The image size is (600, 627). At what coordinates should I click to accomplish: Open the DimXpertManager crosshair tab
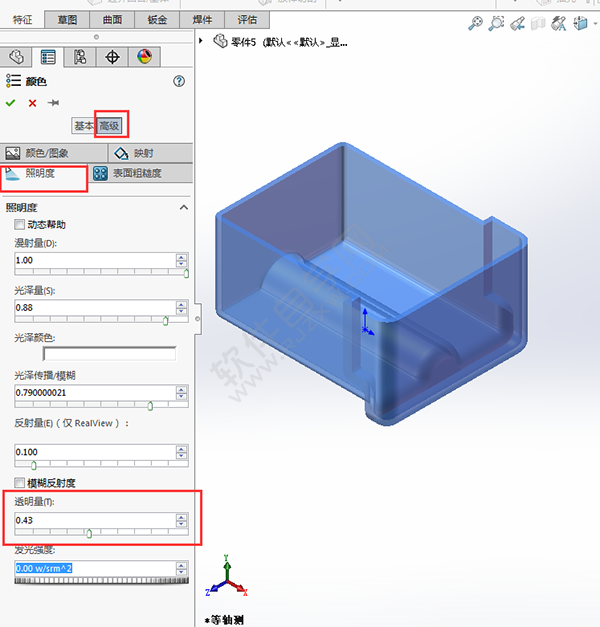(x=112, y=57)
